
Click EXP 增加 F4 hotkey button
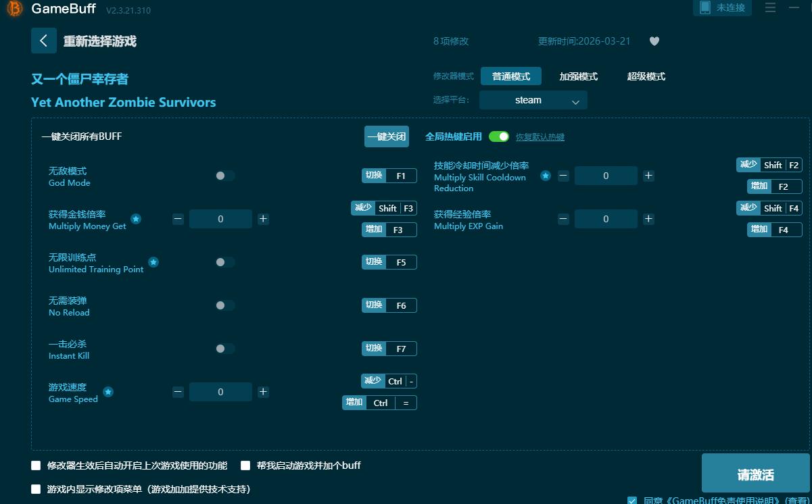coord(775,230)
